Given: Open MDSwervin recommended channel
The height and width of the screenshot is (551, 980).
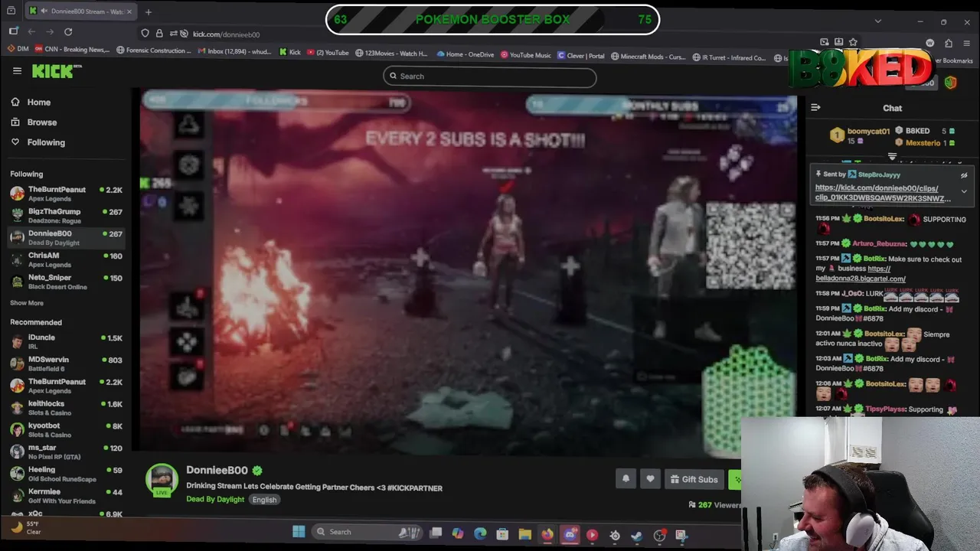Looking at the screenshot, I should (66, 364).
